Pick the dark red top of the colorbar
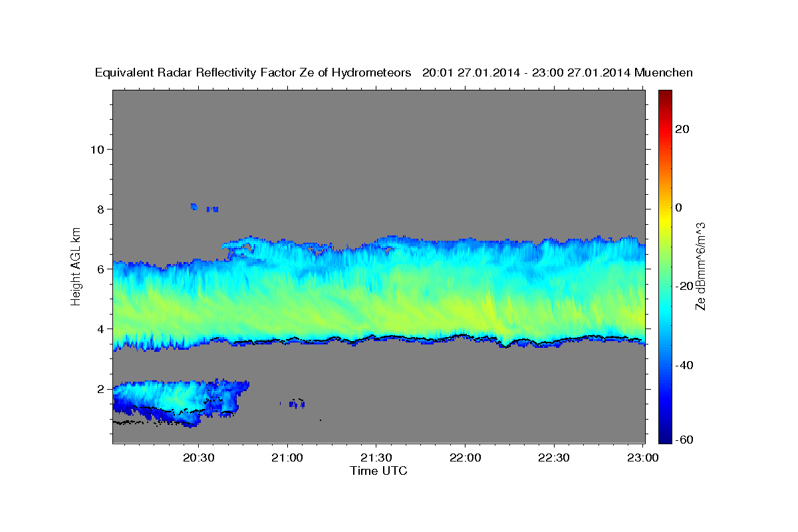Image resolution: width=798 pixels, height=532 pixels. [665, 94]
